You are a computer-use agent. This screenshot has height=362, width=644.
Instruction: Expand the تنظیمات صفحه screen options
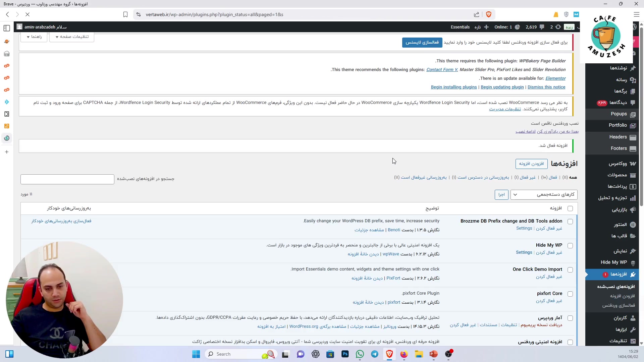pyautogui.click(x=72, y=37)
